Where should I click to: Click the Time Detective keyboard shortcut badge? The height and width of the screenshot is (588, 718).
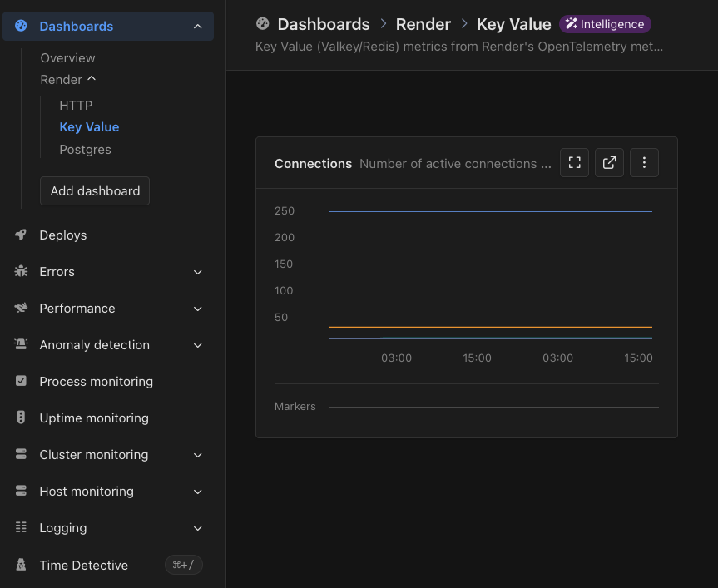(x=184, y=565)
